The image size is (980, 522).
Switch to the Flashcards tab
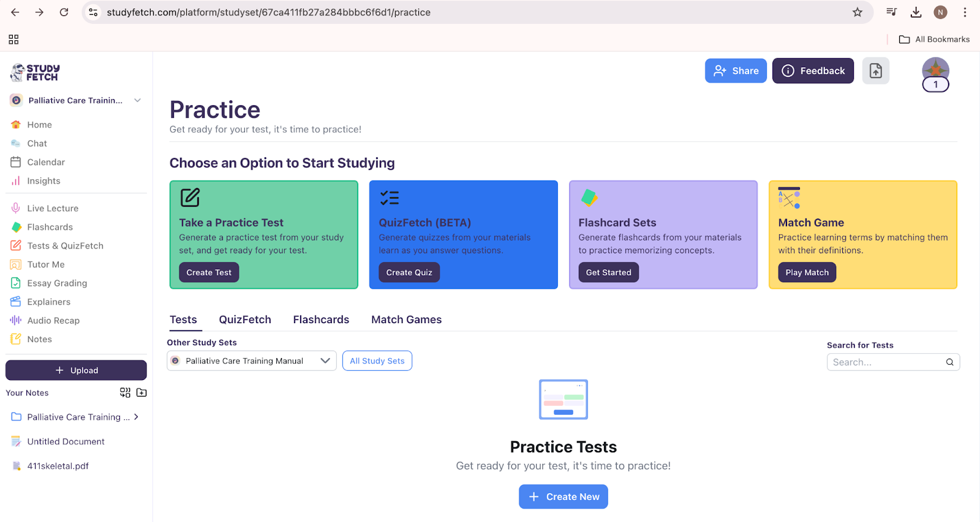pos(321,319)
